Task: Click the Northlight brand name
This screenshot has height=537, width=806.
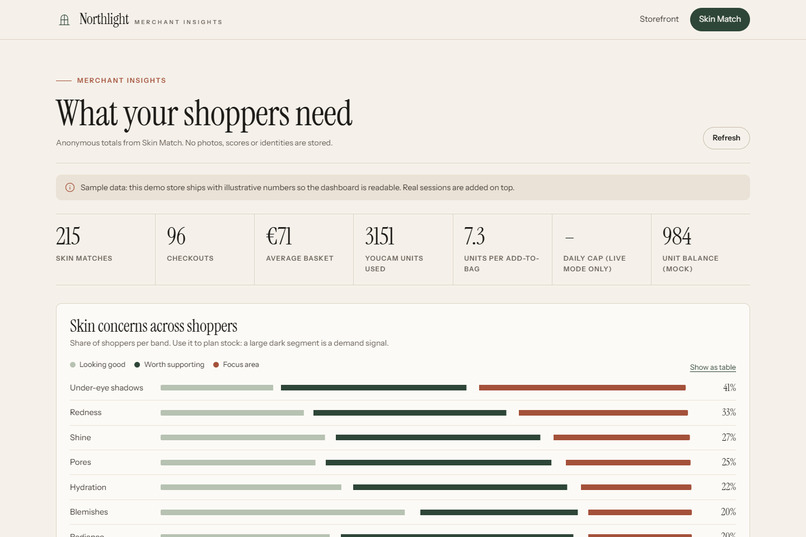Action: tap(104, 20)
